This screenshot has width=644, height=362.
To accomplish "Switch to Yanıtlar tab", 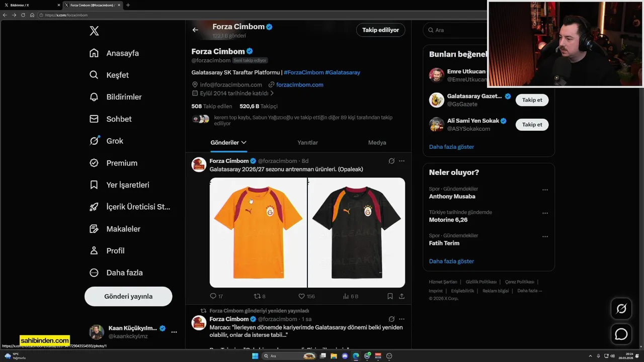I will click(x=307, y=143).
